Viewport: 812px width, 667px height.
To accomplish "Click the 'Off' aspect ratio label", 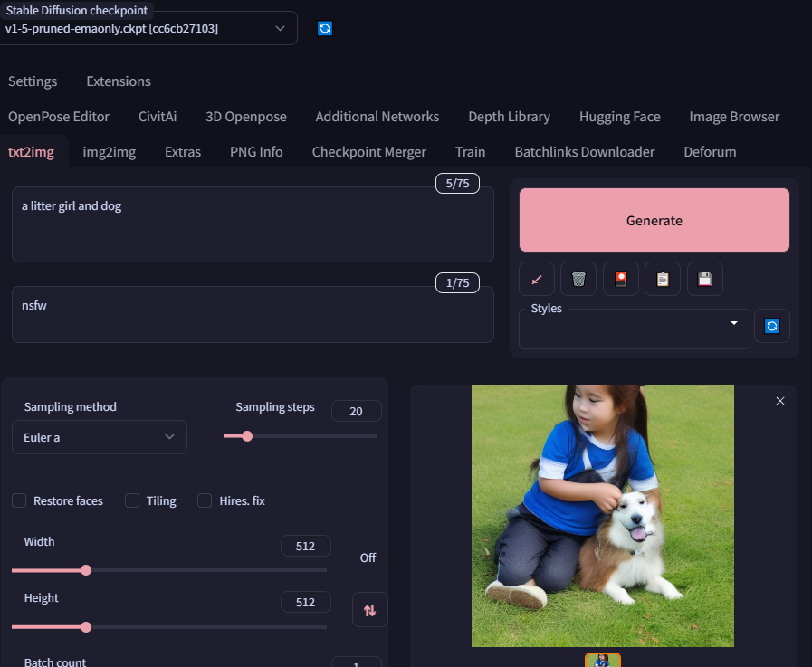I will coord(368,557).
